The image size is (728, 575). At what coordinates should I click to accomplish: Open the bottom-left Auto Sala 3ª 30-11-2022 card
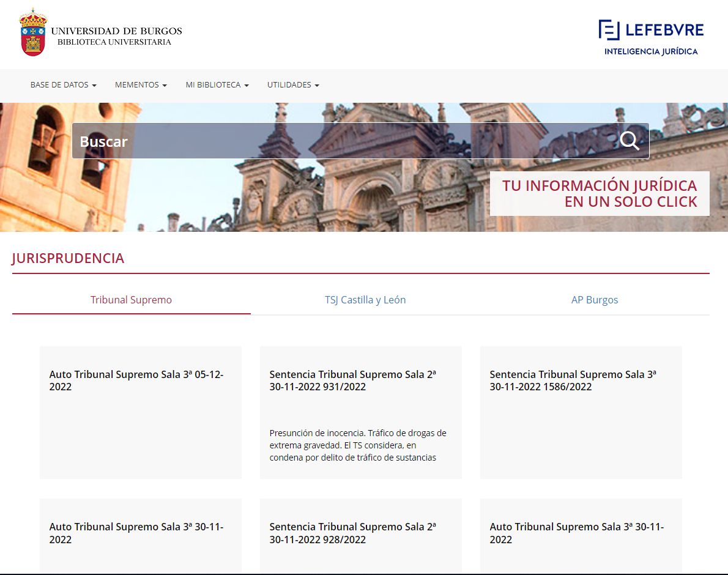point(136,533)
